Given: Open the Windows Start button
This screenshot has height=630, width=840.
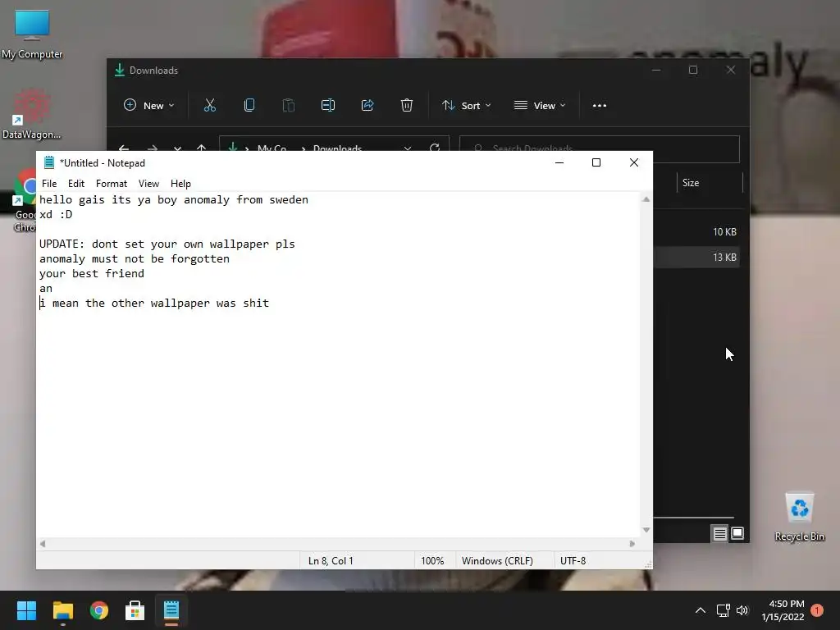Looking at the screenshot, I should (26, 610).
